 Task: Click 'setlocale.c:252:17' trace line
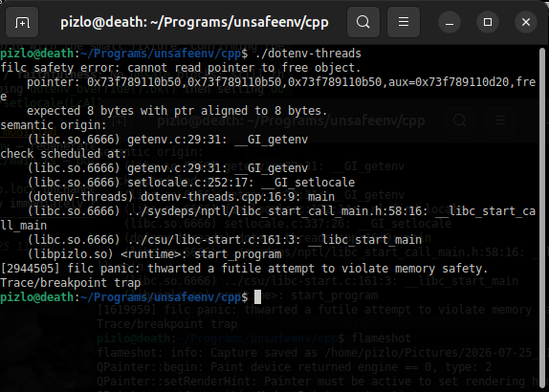tap(191, 183)
